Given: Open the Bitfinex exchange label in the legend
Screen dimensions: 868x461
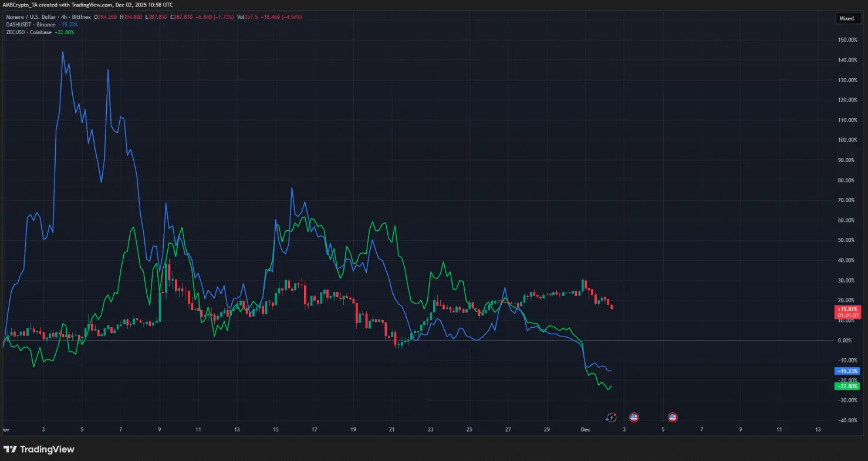Looking at the screenshot, I should [x=80, y=16].
